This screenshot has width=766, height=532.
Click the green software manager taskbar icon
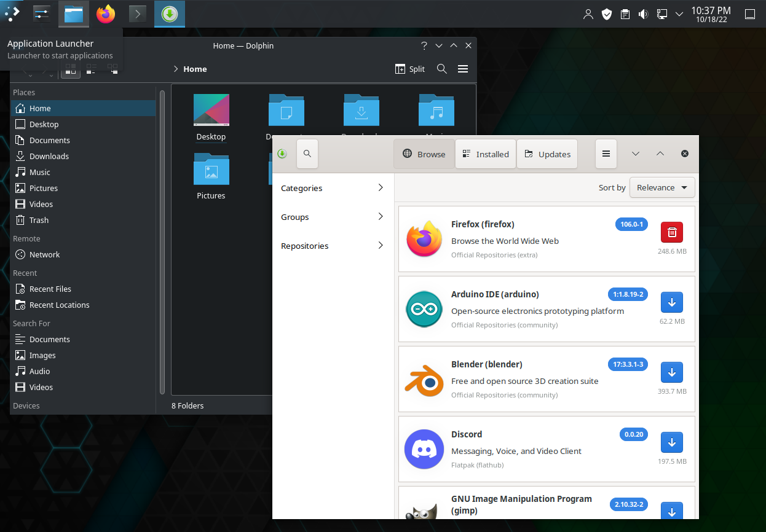tap(170, 14)
